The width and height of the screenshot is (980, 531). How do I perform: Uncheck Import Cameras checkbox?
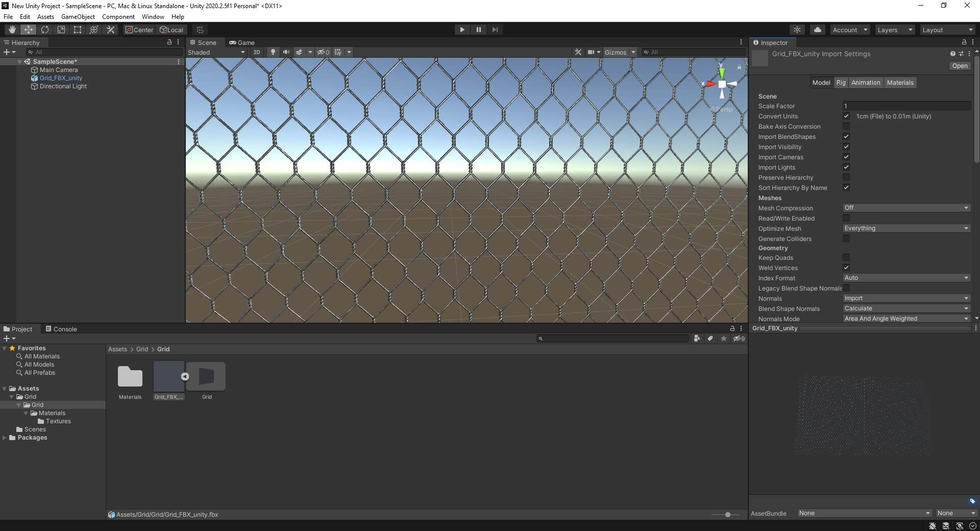point(846,157)
